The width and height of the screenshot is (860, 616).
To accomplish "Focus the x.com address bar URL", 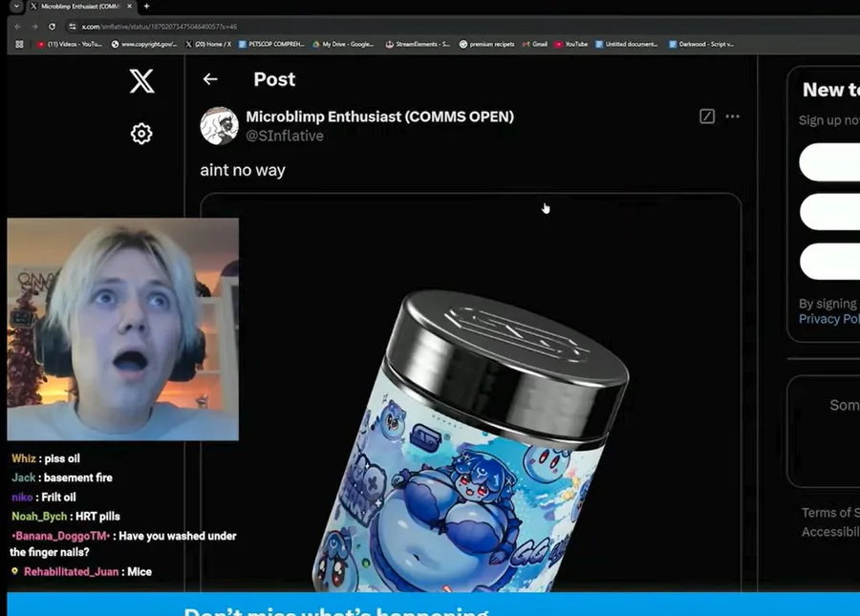I will (159, 27).
